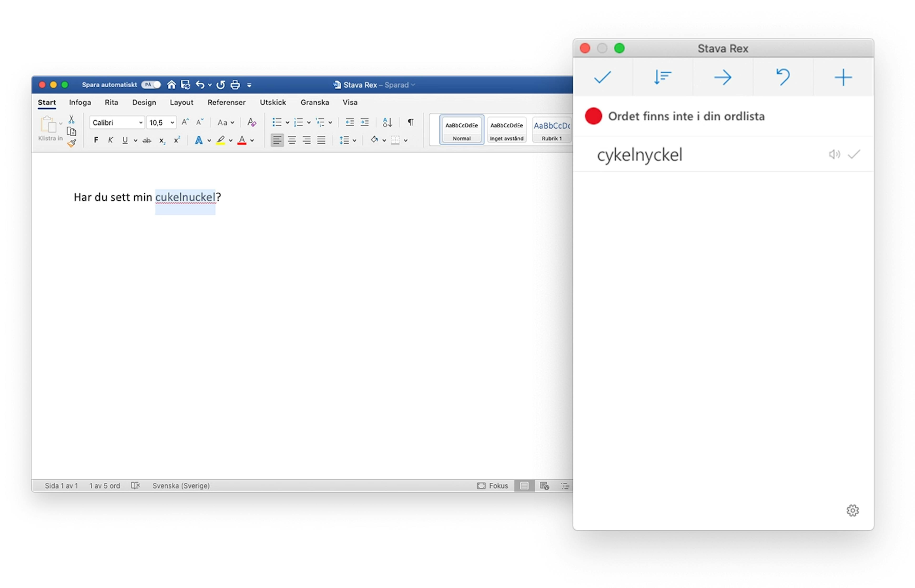Insert bulleted list

pyautogui.click(x=277, y=122)
